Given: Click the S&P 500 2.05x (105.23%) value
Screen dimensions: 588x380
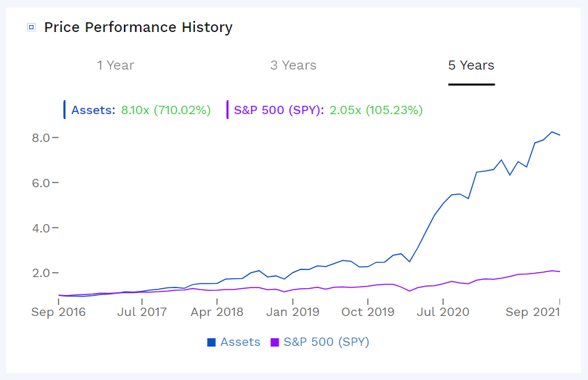Looking at the screenshot, I should point(376,110).
